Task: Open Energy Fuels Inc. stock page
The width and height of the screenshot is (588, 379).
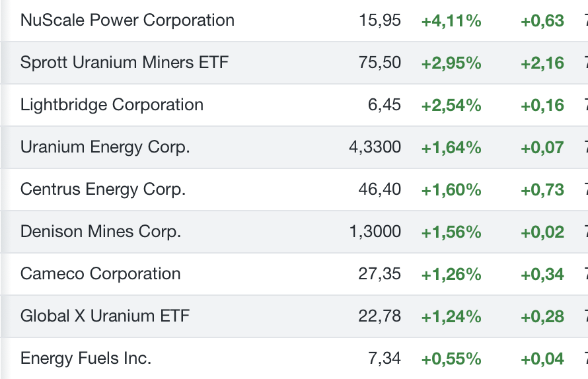Action: tap(86, 359)
